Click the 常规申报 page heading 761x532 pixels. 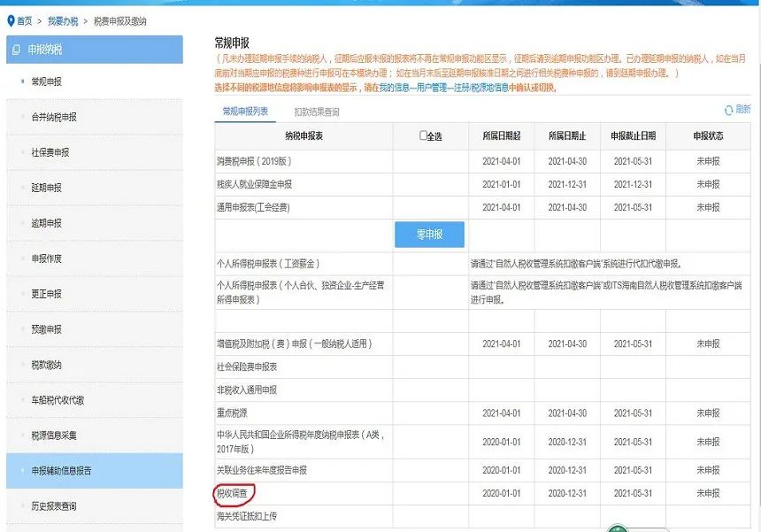232,43
